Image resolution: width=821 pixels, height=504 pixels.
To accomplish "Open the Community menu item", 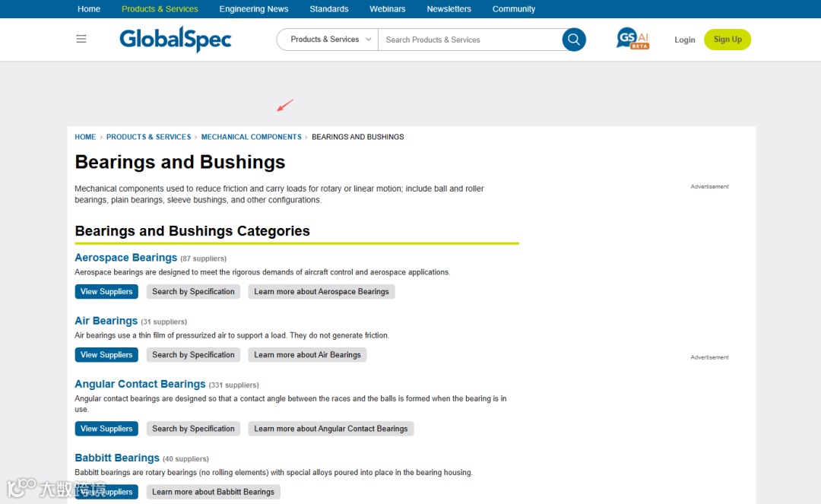I will click(514, 9).
